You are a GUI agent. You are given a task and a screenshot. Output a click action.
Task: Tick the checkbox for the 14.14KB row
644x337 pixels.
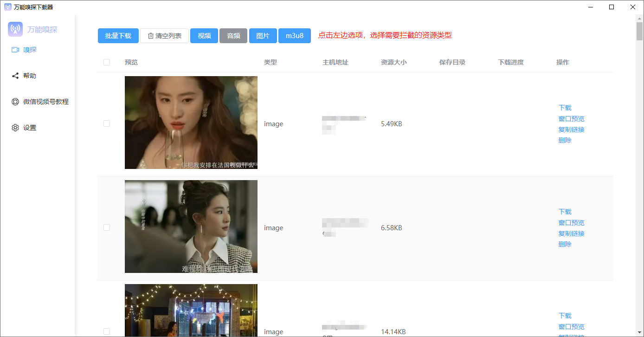107,331
